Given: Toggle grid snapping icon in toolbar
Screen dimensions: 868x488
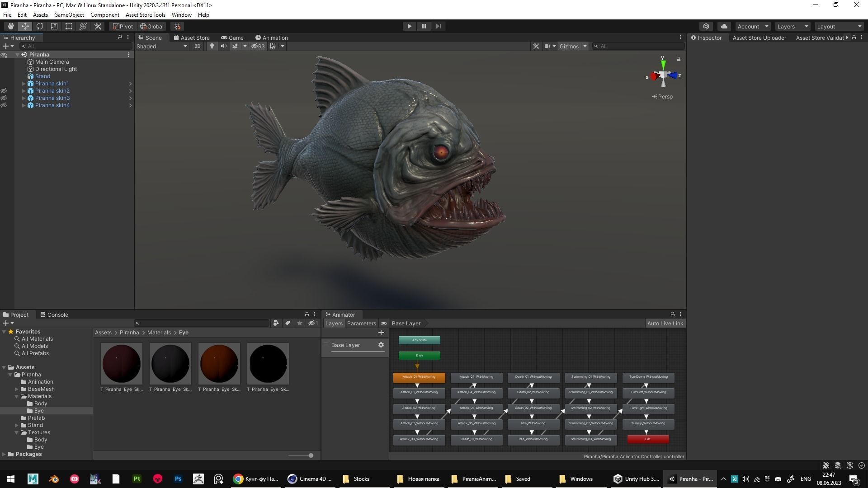Looking at the screenshot, I should [x=177, y=26].
